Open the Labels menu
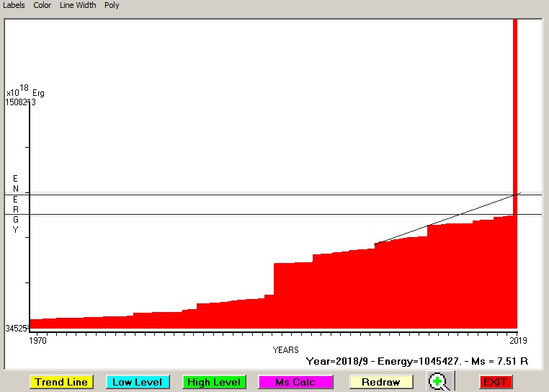Viewport: 549px width, 392px height. pyautogui.click(x=14, y=5)
